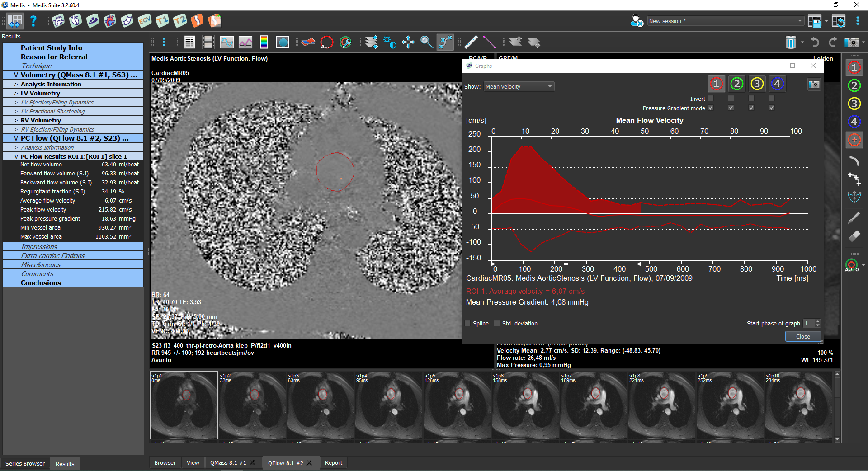This screenshot has height=471, width=868.
Task: Switch to the QMass 8.1 #1 tab
Action: (228, 462)
